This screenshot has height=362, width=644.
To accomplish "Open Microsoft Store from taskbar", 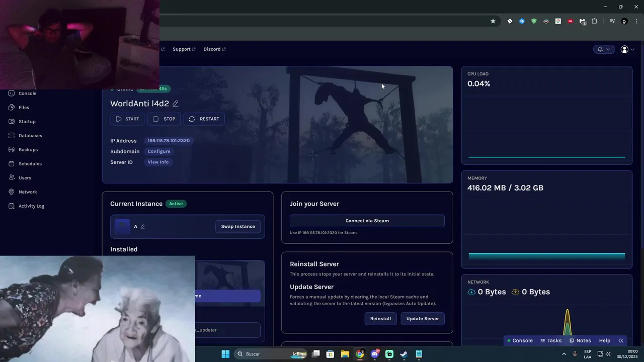I will click(330, 354).
